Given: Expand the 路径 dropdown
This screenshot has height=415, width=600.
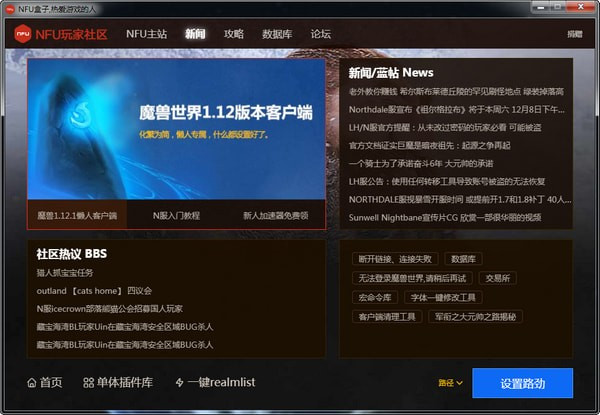Looking at the screenshot, I should tap(451, 383).
